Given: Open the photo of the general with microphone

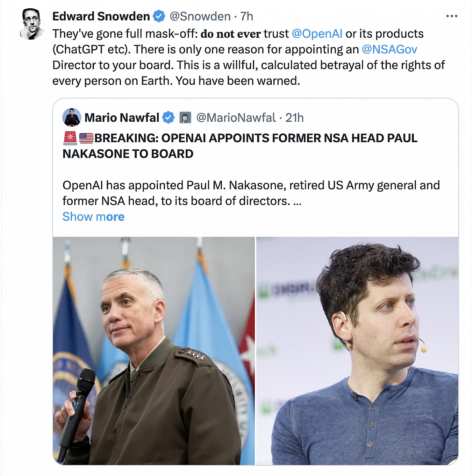Looking at the screenshot, I should click(154, 351).
